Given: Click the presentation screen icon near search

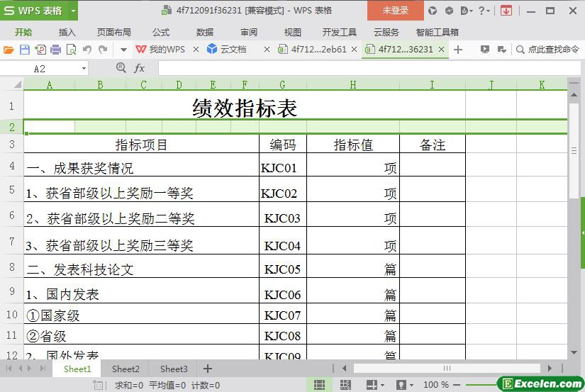Looking at the screenshot, I should click(x=484, y=49).
